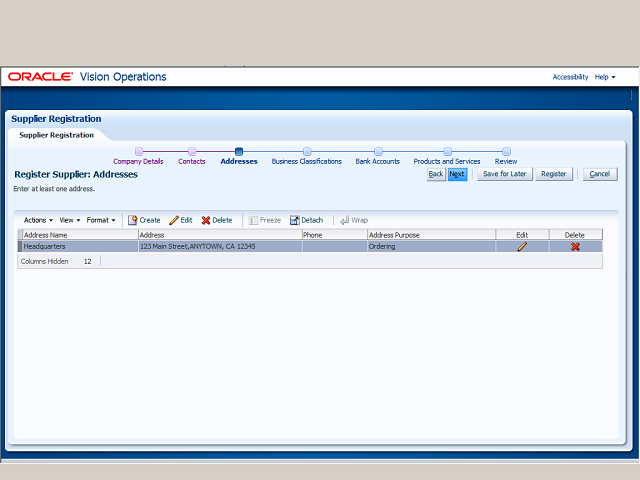The image size is (640, 480).
Task: Delete the Headquarters row via its red X
Action: pos(575,247)
